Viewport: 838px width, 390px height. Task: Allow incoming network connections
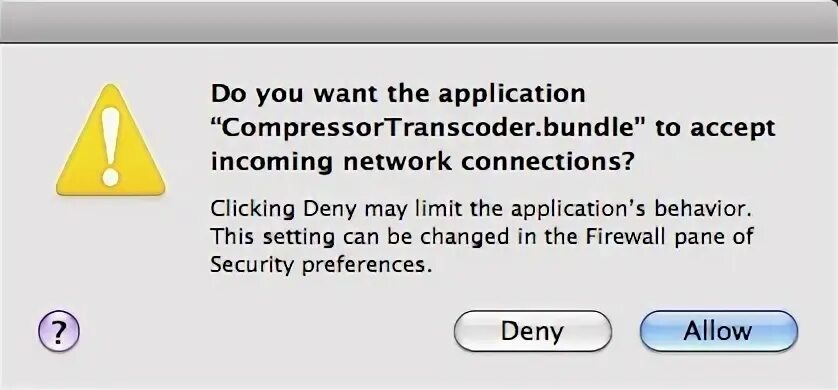[x=719, y=331]
